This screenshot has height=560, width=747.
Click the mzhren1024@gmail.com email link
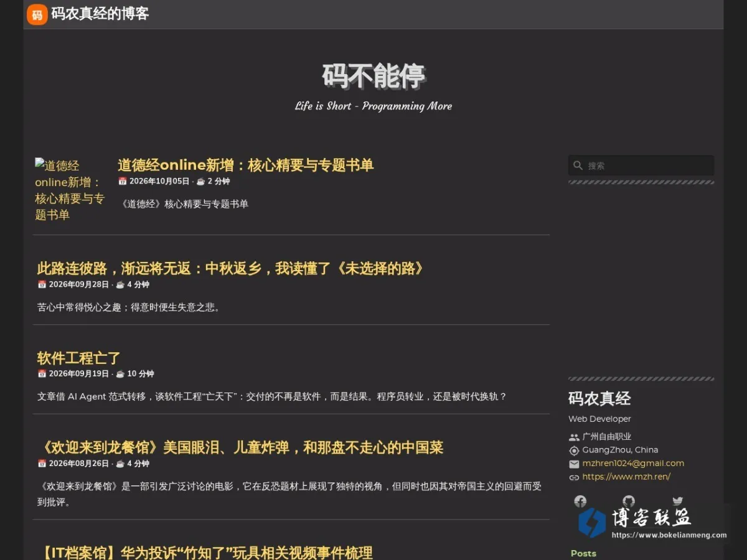coord(633,464)
